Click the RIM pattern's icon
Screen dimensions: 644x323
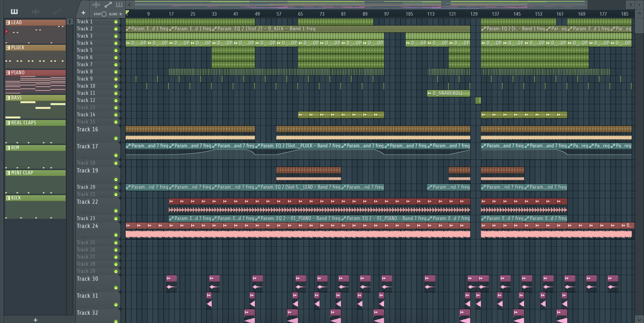[8, 147]
